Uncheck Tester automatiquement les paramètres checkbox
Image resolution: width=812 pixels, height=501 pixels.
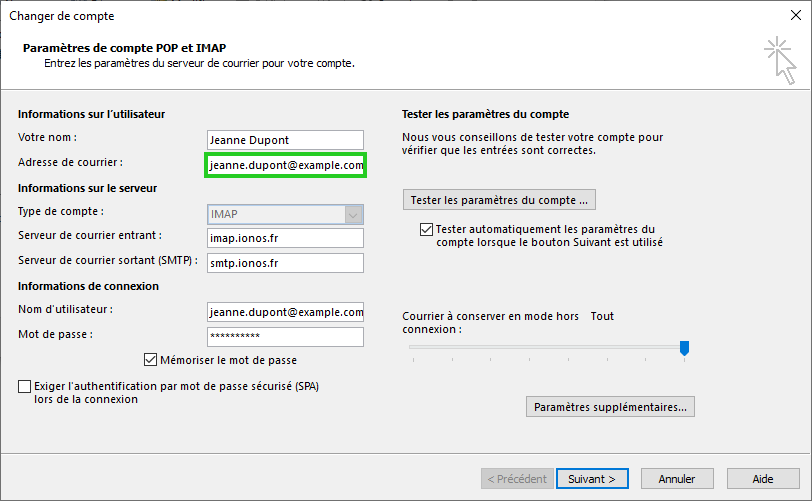point(426,230)
